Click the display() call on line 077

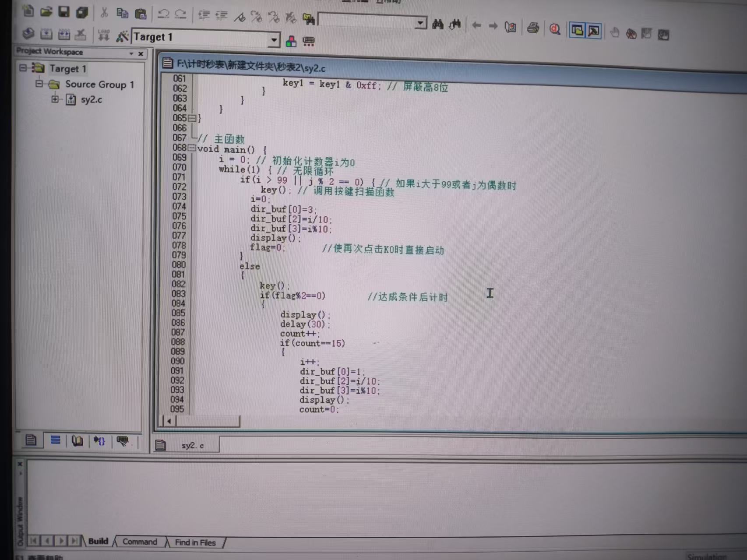click(x=275, y=238)
